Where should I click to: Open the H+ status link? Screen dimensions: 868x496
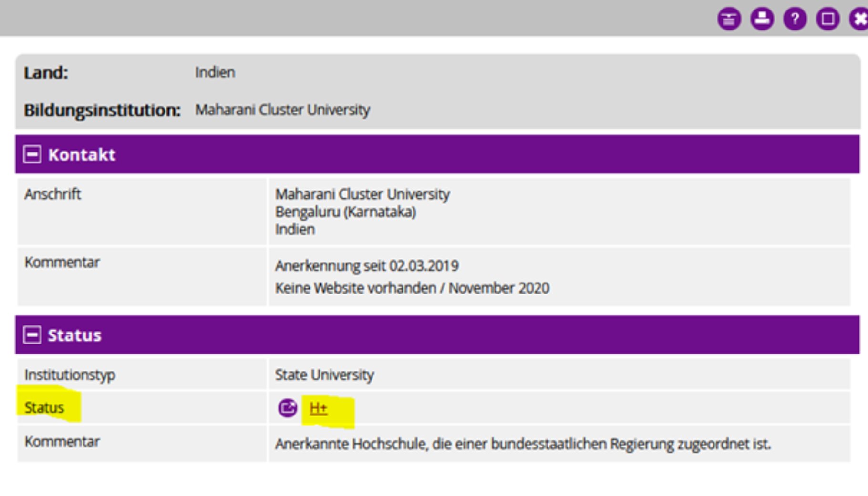coord(318,408)
